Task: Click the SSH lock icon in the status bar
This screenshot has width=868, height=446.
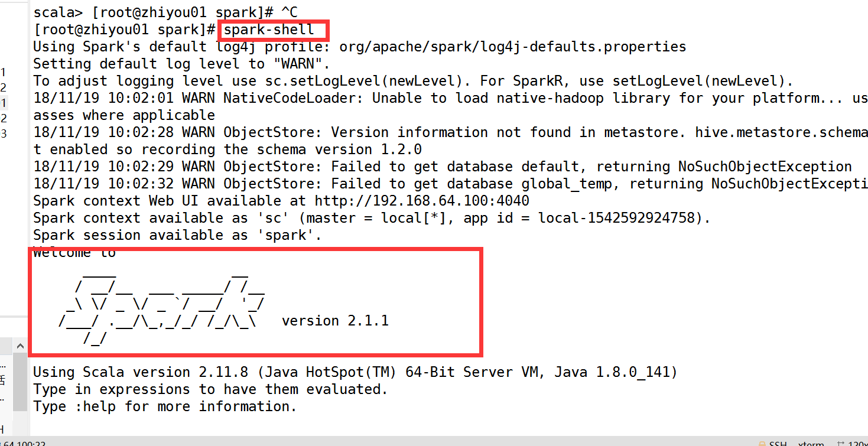Action: [763, 443]
